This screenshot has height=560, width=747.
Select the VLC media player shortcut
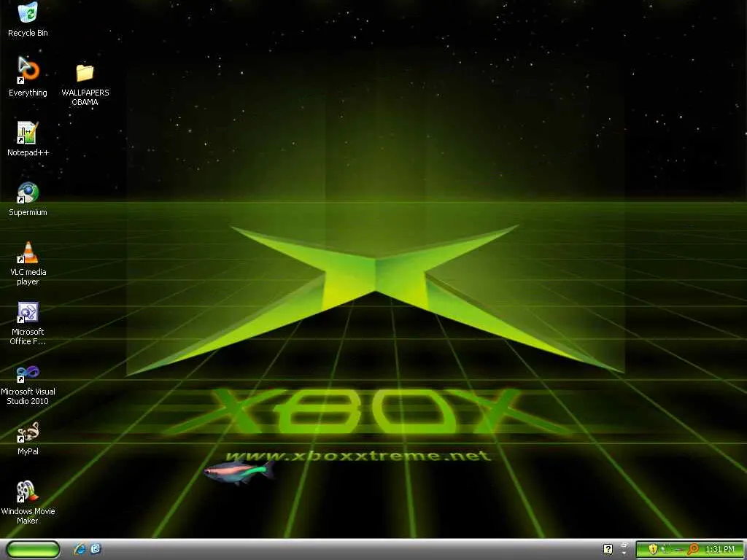pyautogui.click(x=28, y=263)
